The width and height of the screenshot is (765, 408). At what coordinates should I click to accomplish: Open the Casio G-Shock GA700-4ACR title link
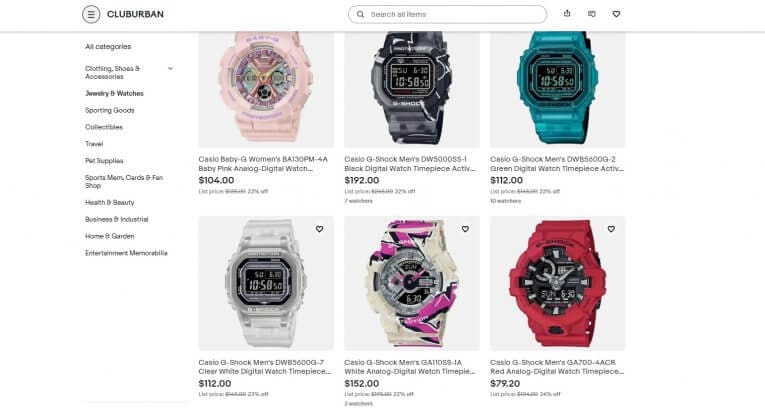tap(557, 367)
